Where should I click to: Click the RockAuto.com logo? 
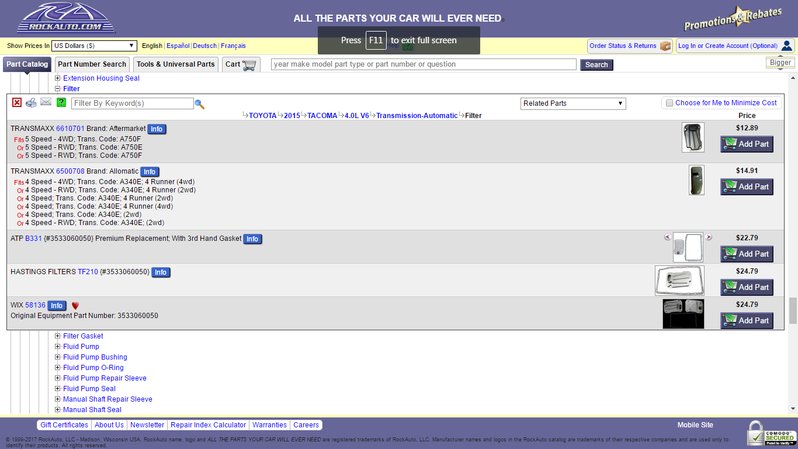[x=65, y=18]
